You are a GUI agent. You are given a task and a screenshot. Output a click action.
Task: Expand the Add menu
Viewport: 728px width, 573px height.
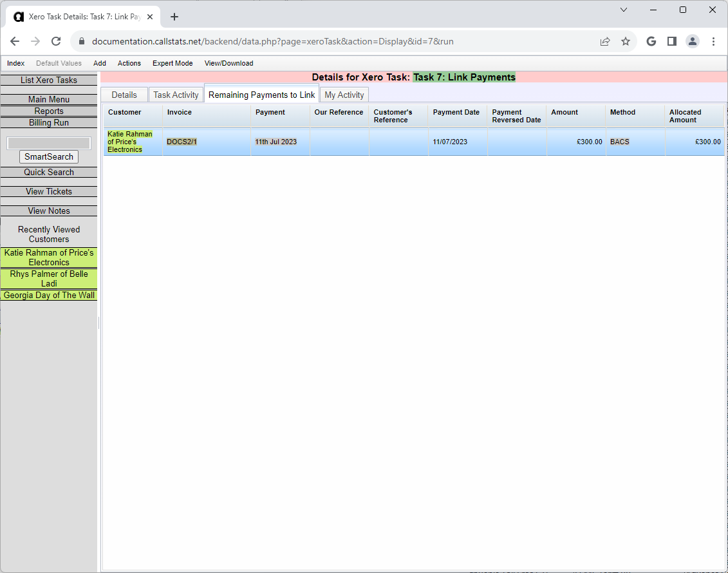(100, 63)
